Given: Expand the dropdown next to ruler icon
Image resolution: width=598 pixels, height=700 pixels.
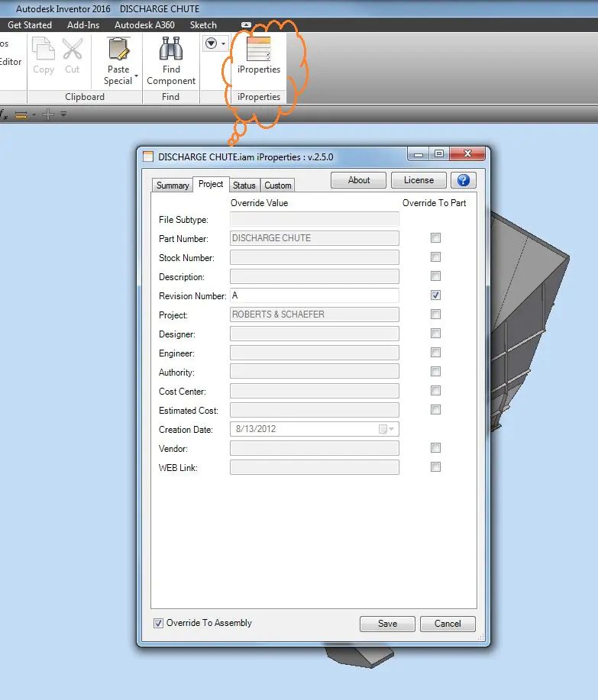Looking at the screenshot, I should tap(34, 115).
